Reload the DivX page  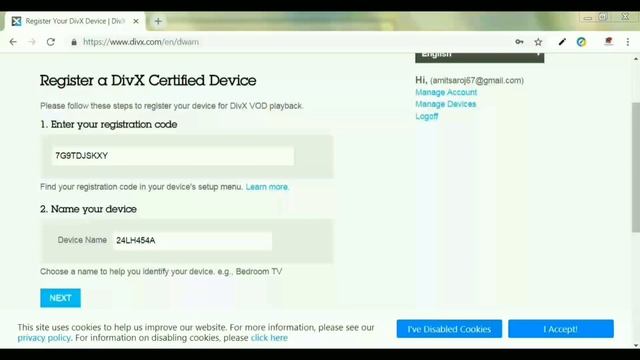tap(51, 42)
